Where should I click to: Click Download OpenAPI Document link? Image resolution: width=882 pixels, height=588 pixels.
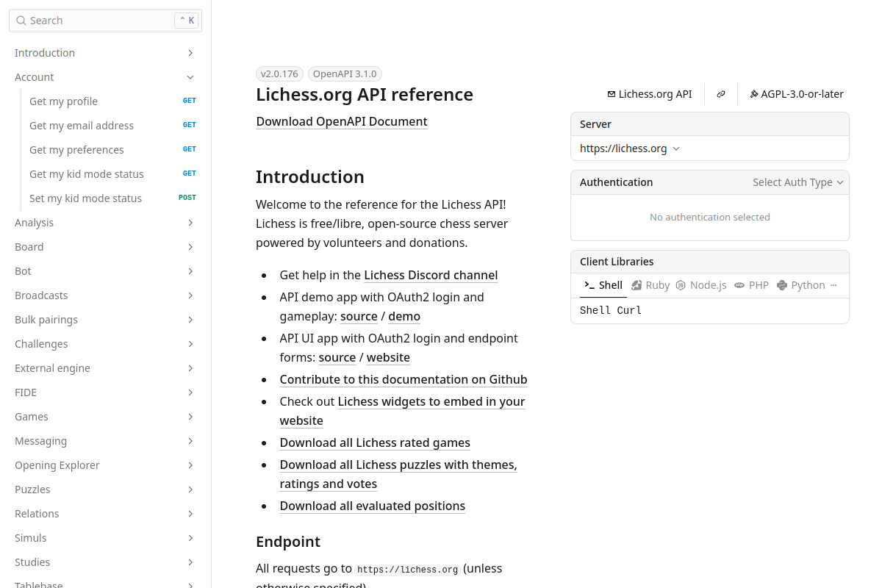click(342, 121)
